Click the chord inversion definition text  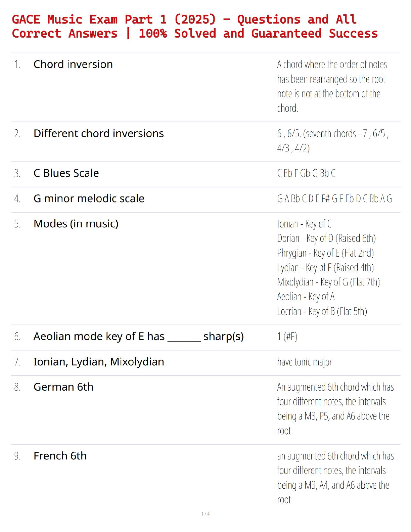coord(332,86)
